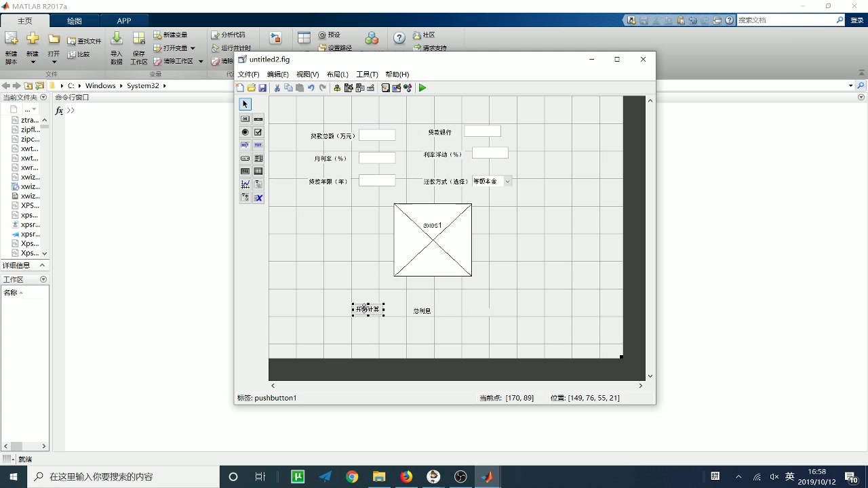Click 分析代码 in MATLAB ribbon
868x488 pixels.
(x=229, y=35)
